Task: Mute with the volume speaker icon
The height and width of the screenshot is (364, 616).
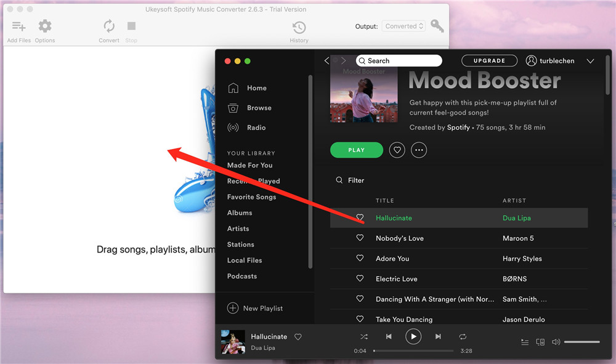Action: click(x=556, y=342)
